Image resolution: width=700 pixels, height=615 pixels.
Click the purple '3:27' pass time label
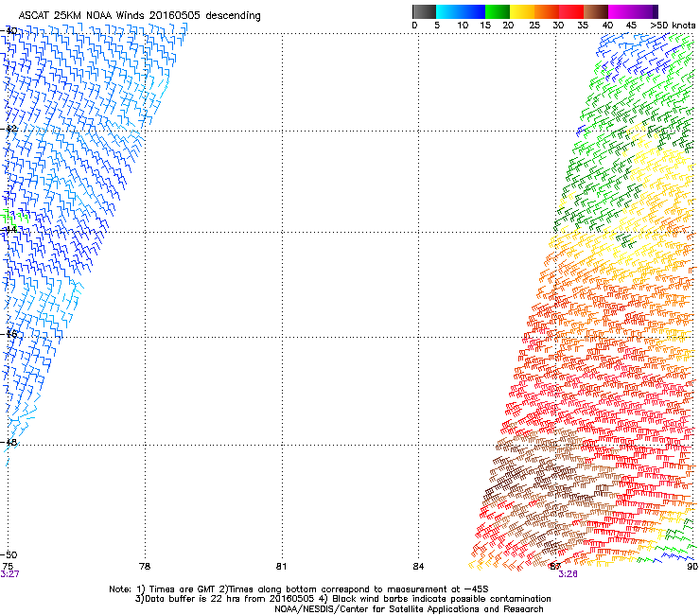click(x=9, y=574)
